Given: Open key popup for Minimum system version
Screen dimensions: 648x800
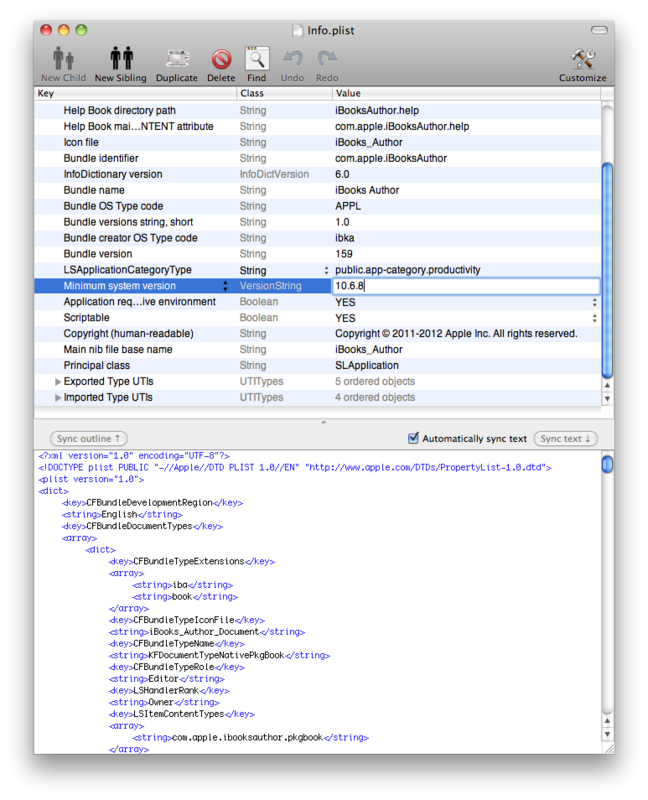Looking at the screenshot, I should (226, 286).
